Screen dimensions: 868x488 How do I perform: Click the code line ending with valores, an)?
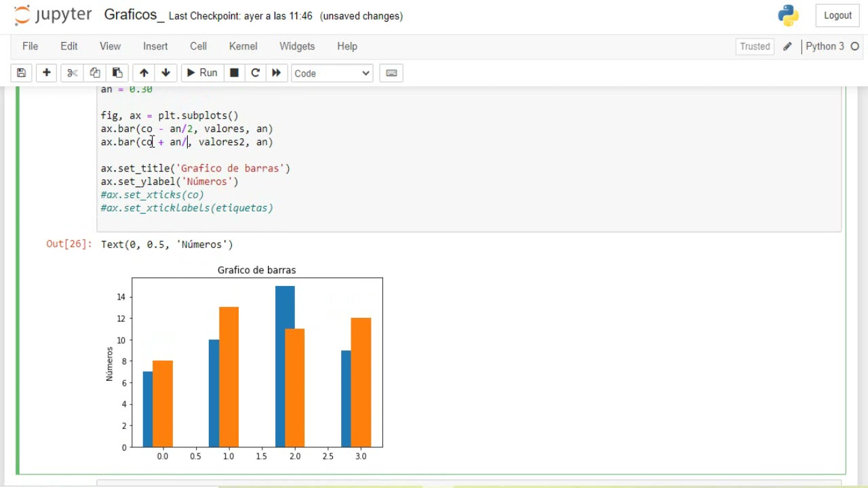(186, 129)
